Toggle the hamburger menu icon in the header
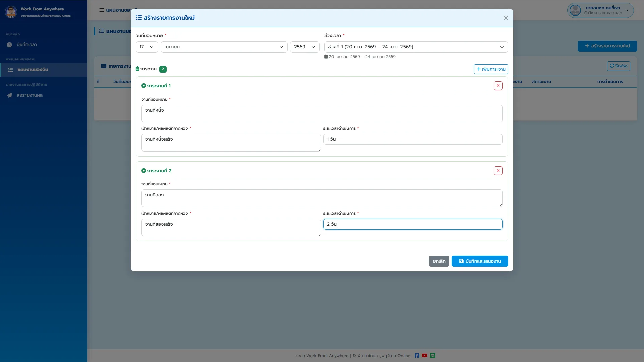This screenshot has height=362, width=644. (x=102, y=10)
